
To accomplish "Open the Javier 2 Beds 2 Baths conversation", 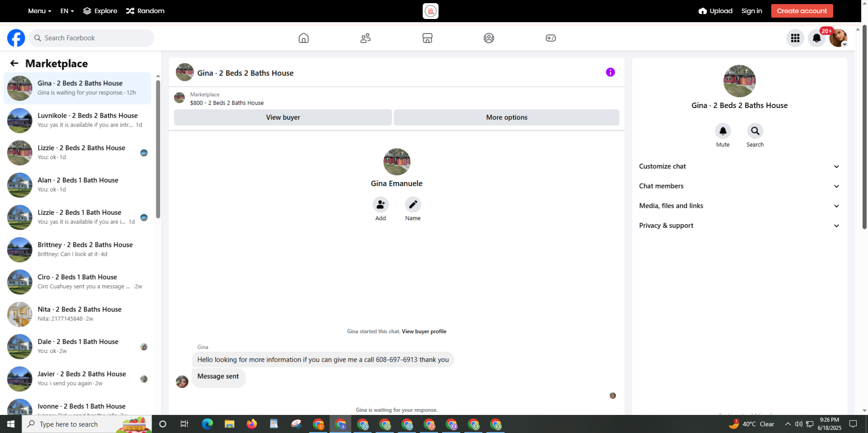I will [77, 379].
